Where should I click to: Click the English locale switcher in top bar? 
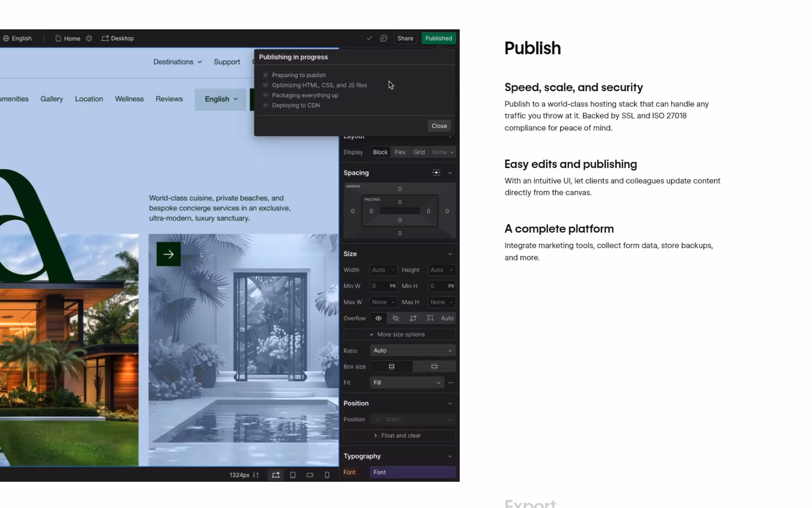(x=17, y=38)
